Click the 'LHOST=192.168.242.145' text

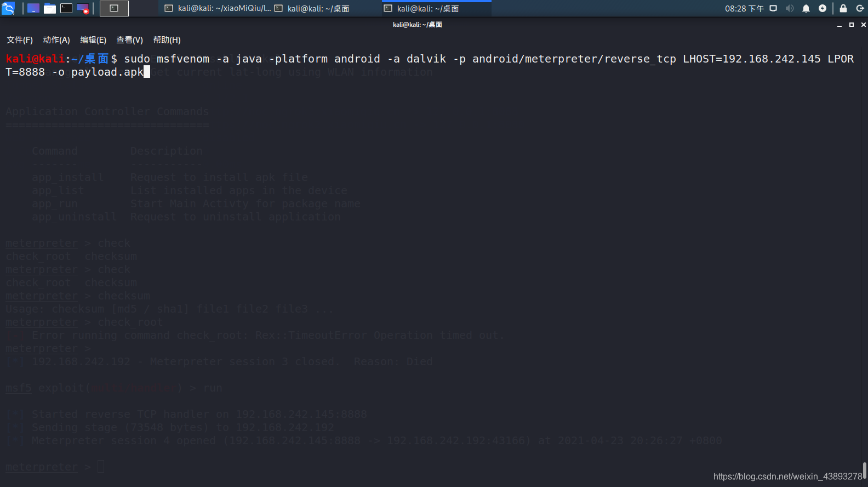point(752,59)
